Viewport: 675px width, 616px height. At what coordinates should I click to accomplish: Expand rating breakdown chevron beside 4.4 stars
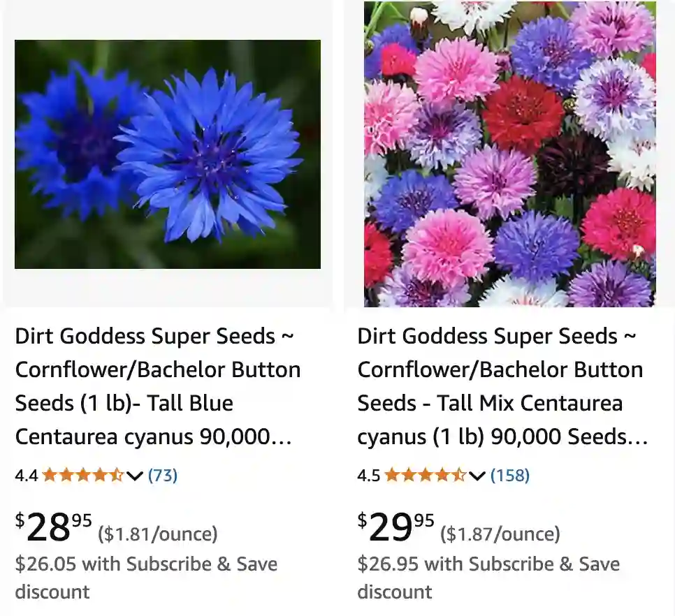[135, 476]
